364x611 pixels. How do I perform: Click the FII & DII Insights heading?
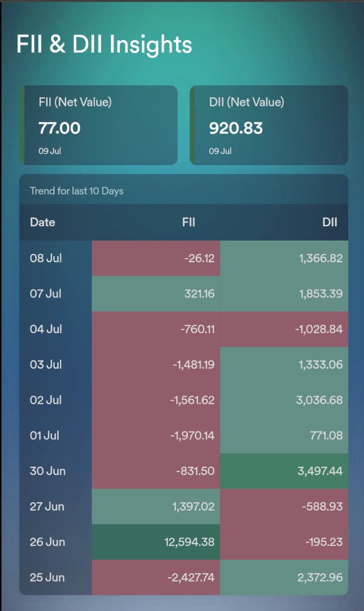click(x=104, y=44)
